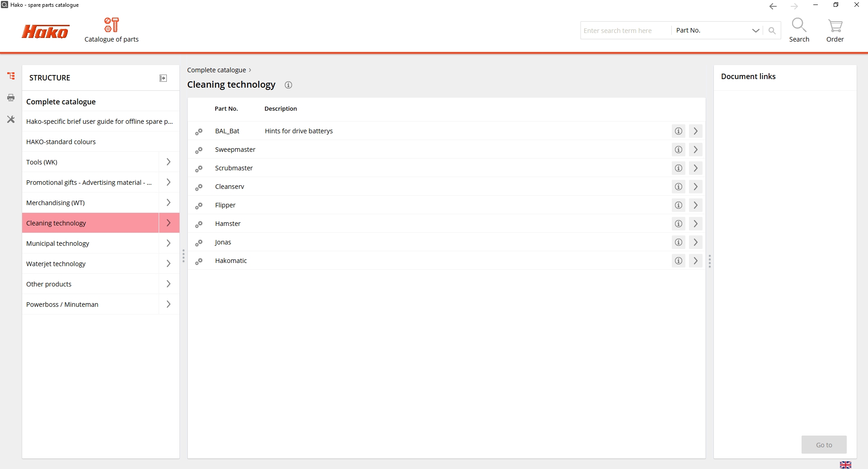
Task: Show info for Hakomatic row
Action: pyautogui.click(x=679, y=261)
